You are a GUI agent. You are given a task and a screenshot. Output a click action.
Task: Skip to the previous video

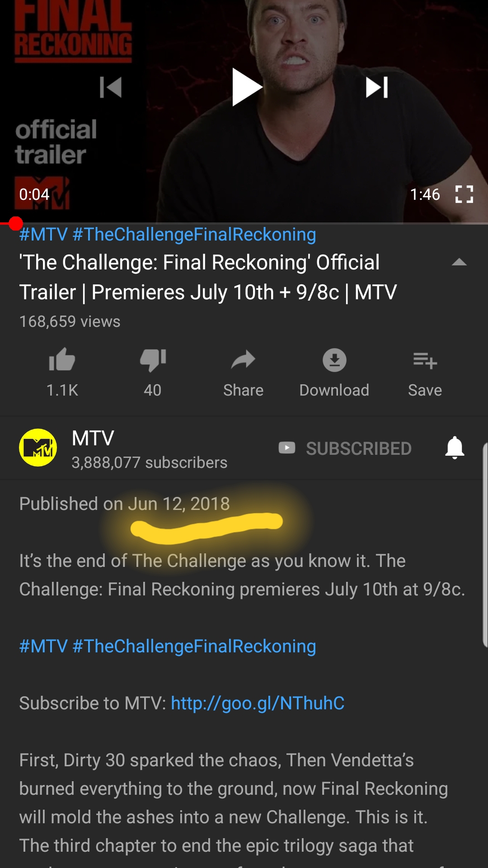(x=111, y=87)
